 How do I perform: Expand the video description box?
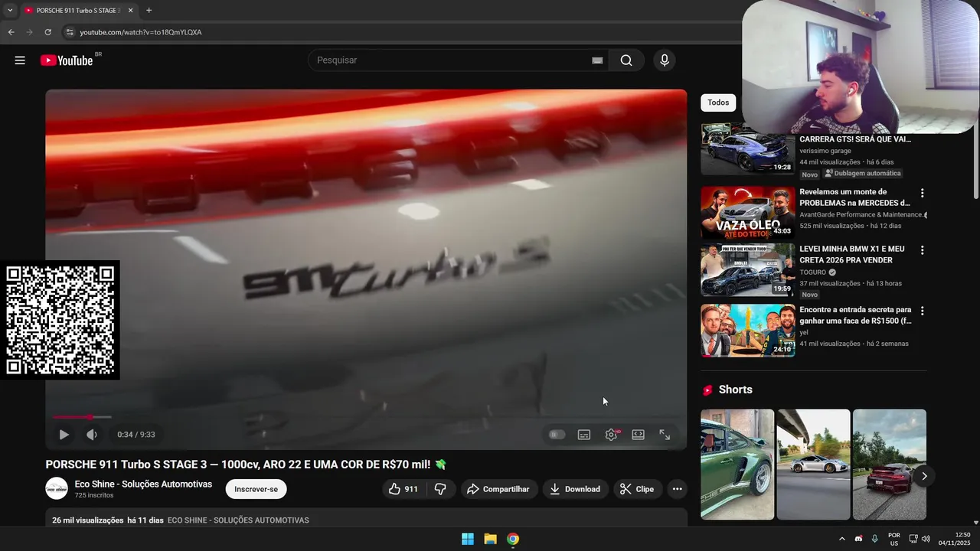point(366,518)
